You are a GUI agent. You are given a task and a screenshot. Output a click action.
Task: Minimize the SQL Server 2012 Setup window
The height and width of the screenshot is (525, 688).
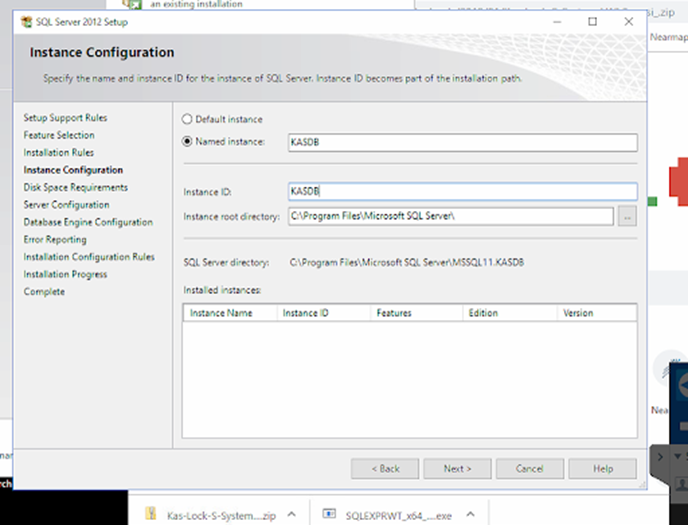pos(557,21)
